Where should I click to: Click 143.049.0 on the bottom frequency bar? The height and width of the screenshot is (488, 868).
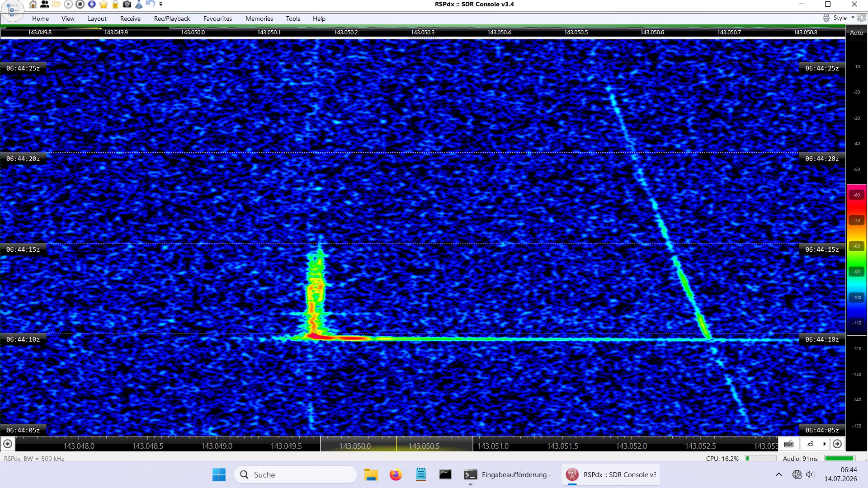pos(217,446)
